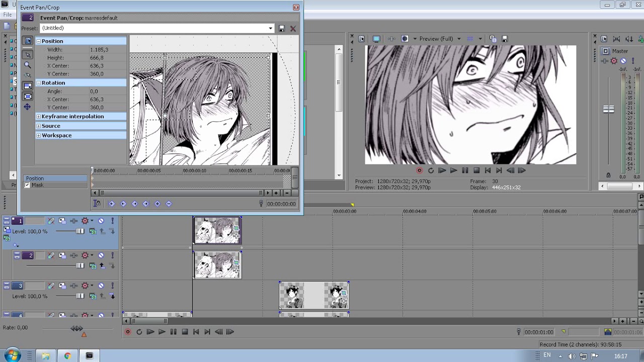The image size is (644, 362).
Task: Adjust the playback Rate slider
Action: point(76,328)
